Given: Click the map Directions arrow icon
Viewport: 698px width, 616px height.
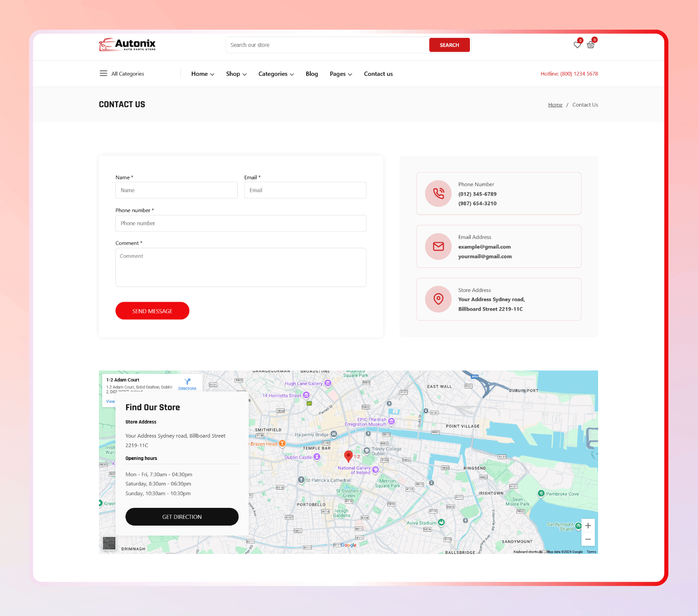Looking at the screenshot, I should pos(188,381).
